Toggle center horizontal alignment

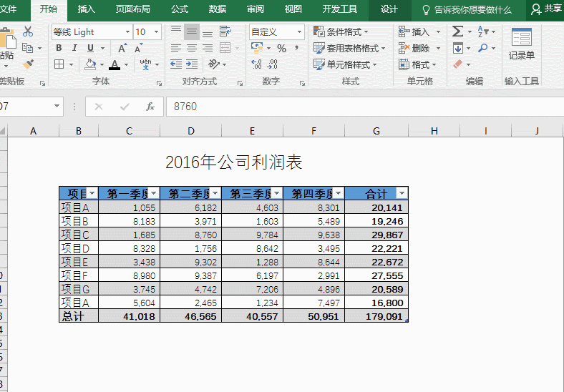pyautogui.click(x=191, y=48)
